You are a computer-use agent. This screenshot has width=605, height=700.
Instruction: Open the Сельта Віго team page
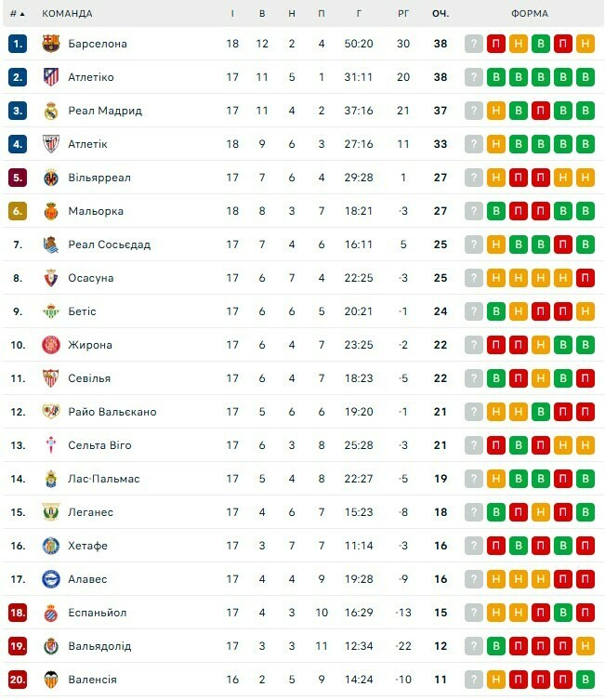coord(99,445)
